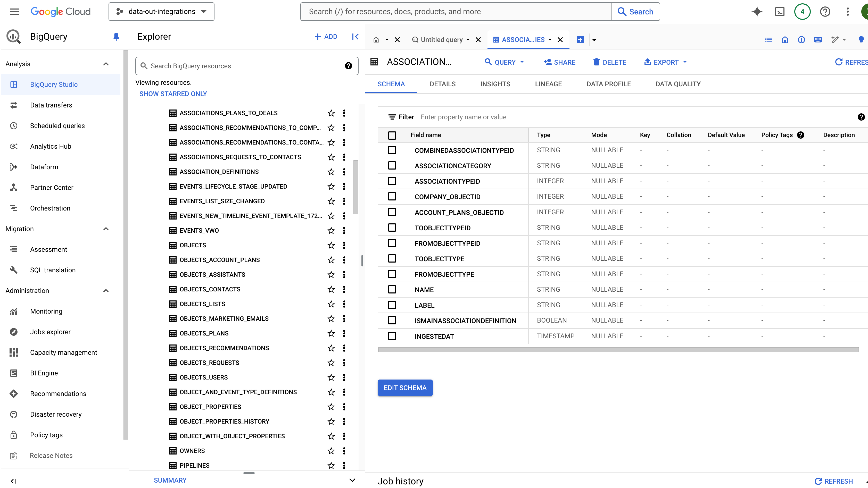Open the data-out-integrations project selector
868x488 pixels.
click(x=161, y=11)
